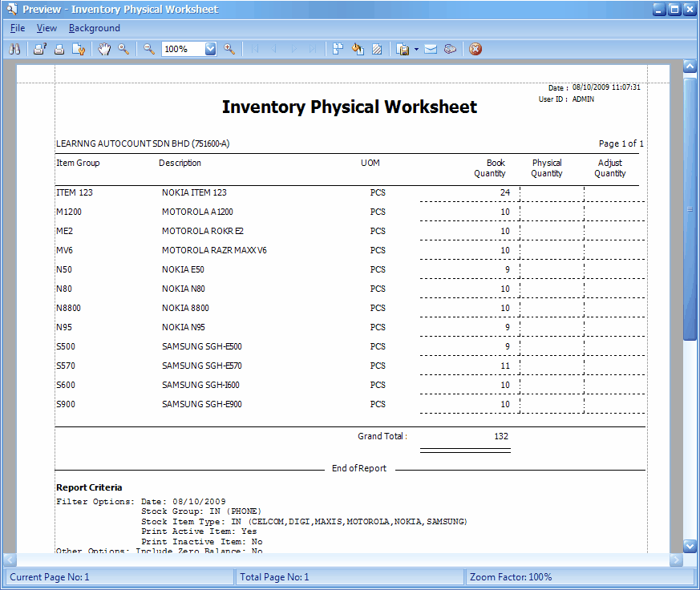700x590 pixels.
Task: Click the Quick Print printer icon
Action: click(x=59, y=49)
